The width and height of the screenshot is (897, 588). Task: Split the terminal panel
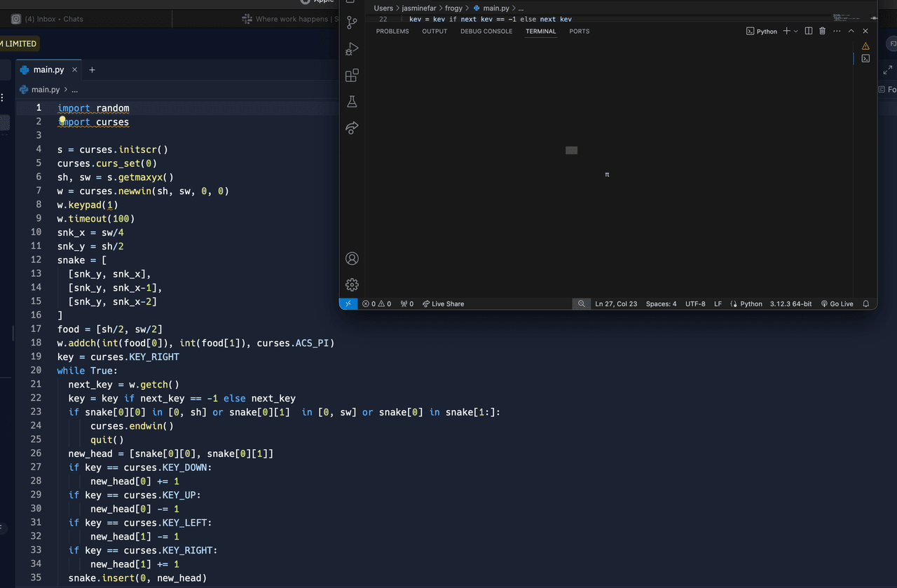(x=809, y=32)
